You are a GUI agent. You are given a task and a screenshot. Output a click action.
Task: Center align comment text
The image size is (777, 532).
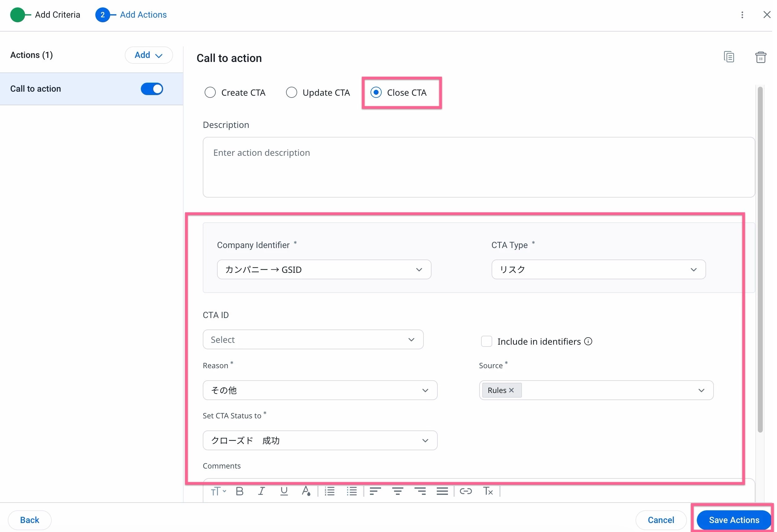[397, 491]
